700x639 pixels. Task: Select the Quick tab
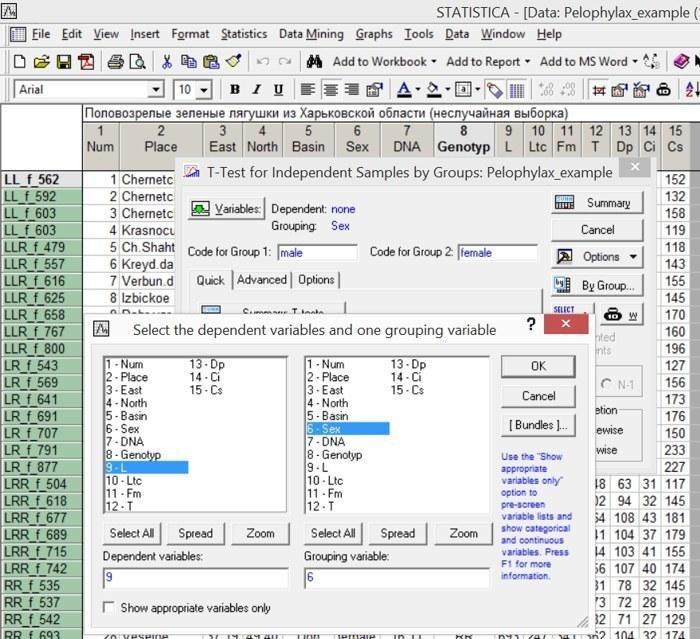pyautogui.click(x=210, y=280)
